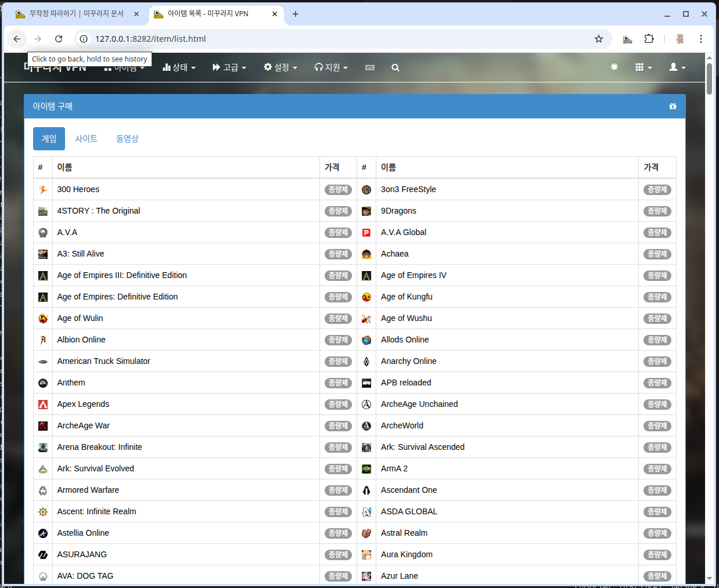Click the Age of Empires IV icon
Image resolution: width=719 pixels, height=588 pixels.
click(x=366, y=276)
